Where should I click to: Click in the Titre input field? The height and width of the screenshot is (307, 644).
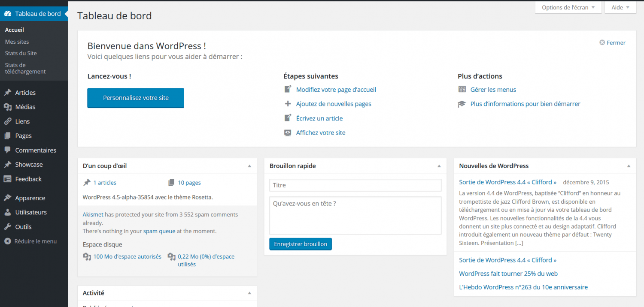coord(355,185)
